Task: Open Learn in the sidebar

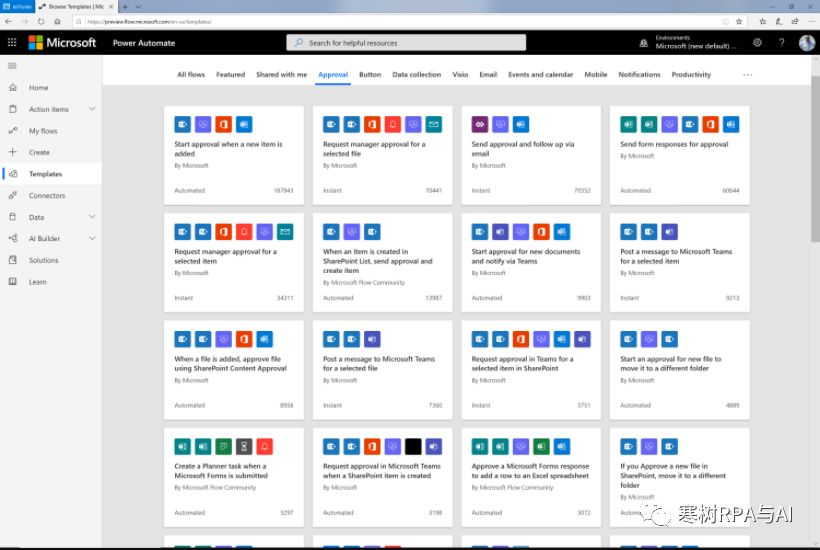Action: pos(51,282)
